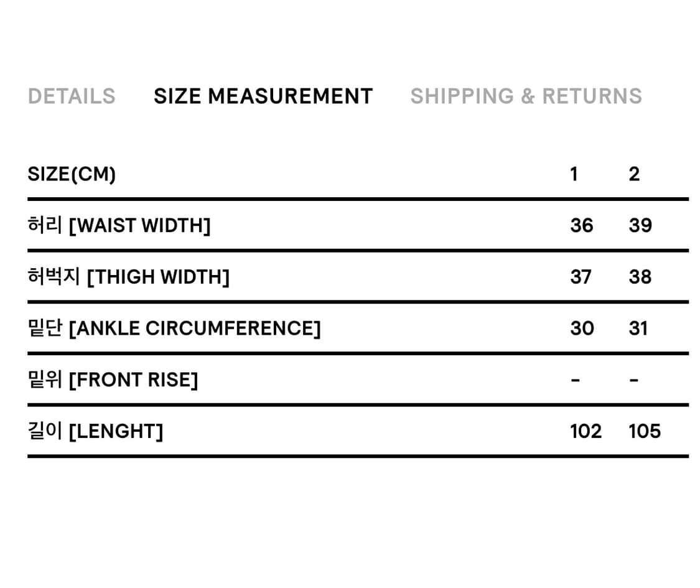
Task: Select the size 1 column header
Action: pyautogui.click(x=574, y=174)
